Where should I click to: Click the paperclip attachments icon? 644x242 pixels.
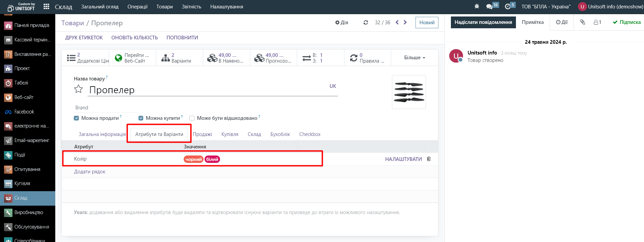[x=582, y=22]
